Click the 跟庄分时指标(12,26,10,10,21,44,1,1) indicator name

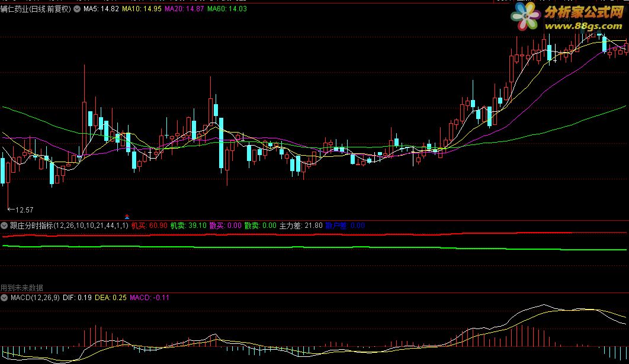tap(69, 226)
